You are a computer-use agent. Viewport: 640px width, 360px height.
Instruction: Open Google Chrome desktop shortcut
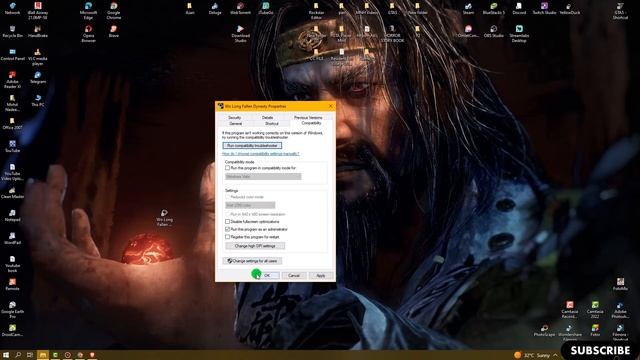pos(113,11)
